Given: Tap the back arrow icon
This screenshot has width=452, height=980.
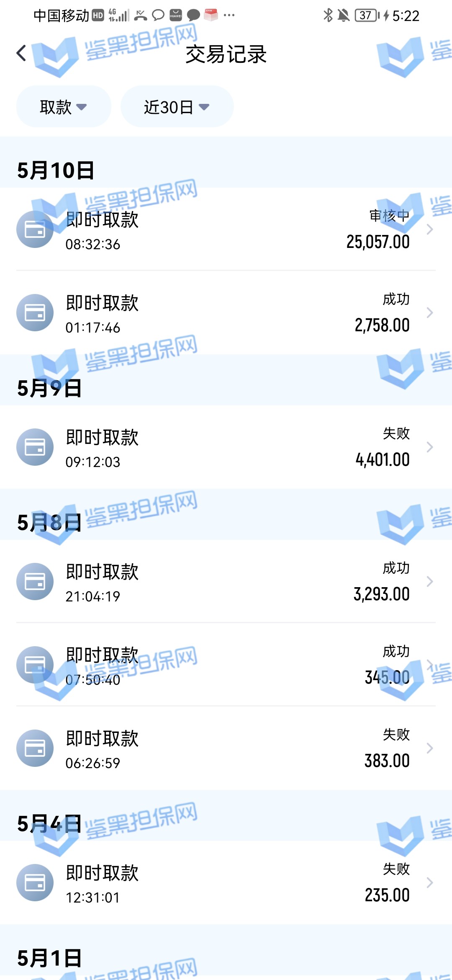Looking at the screenshot, I should (x=22, y=53).
